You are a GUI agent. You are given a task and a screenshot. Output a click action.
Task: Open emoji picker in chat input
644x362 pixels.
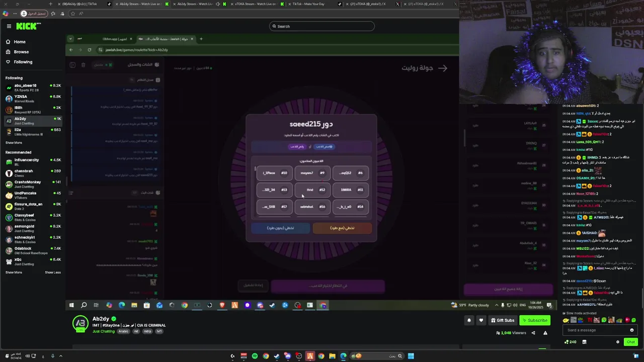[x=632, y=330]
